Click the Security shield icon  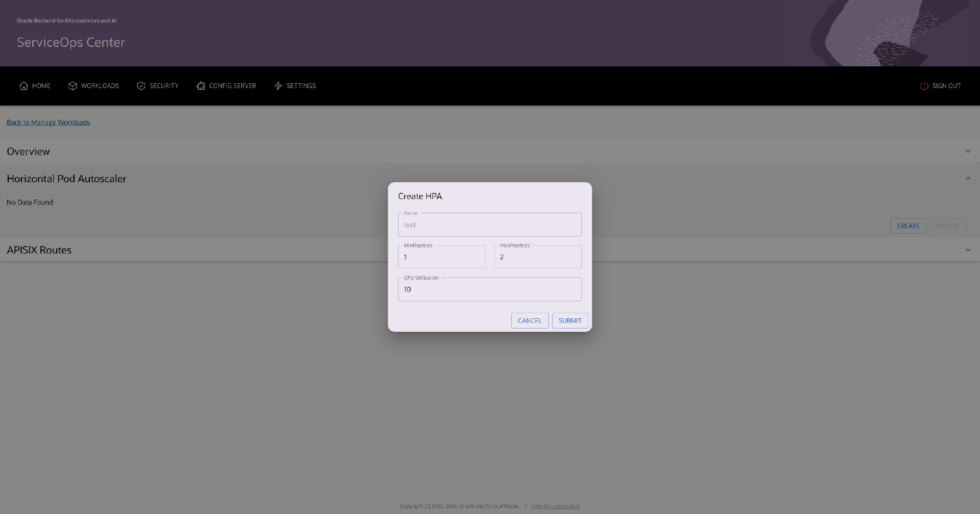pos(141,85)
